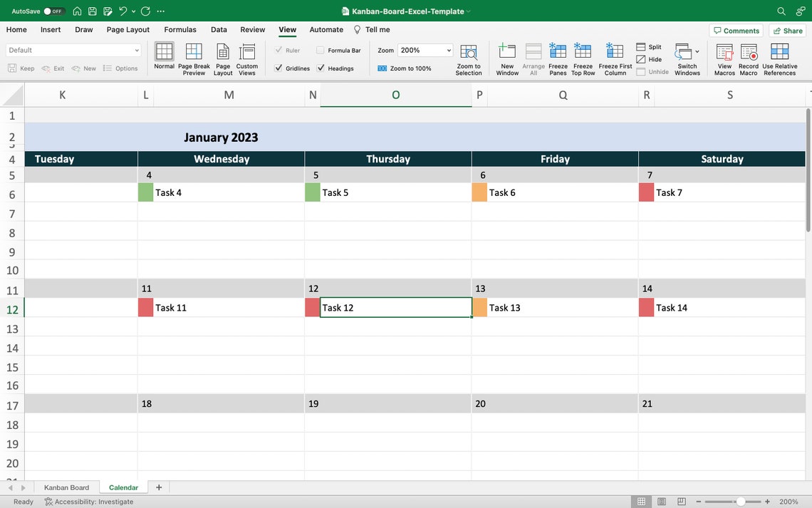Click Zoom to Selection
This screenshot has width=812, height=508.
pyautogui.click(x=469, y=59)
